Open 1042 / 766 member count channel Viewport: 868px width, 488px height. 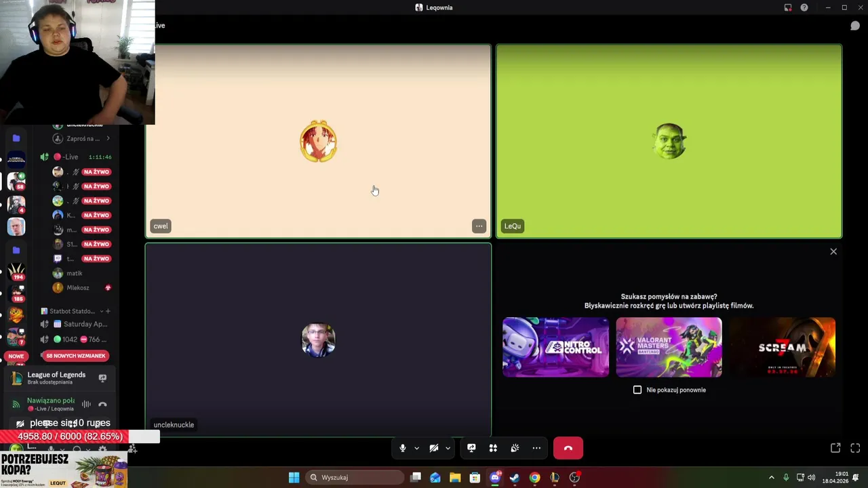(x=76, y=340)
